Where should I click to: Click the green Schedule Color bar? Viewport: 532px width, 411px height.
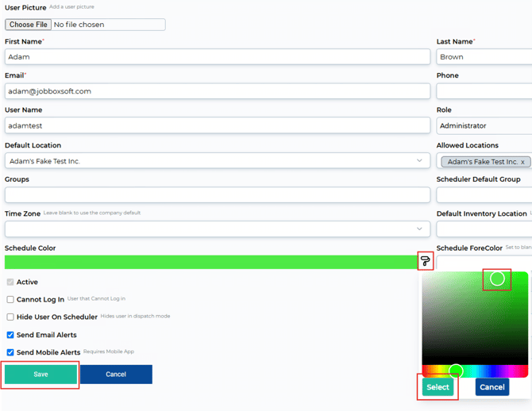click(211, 262)
